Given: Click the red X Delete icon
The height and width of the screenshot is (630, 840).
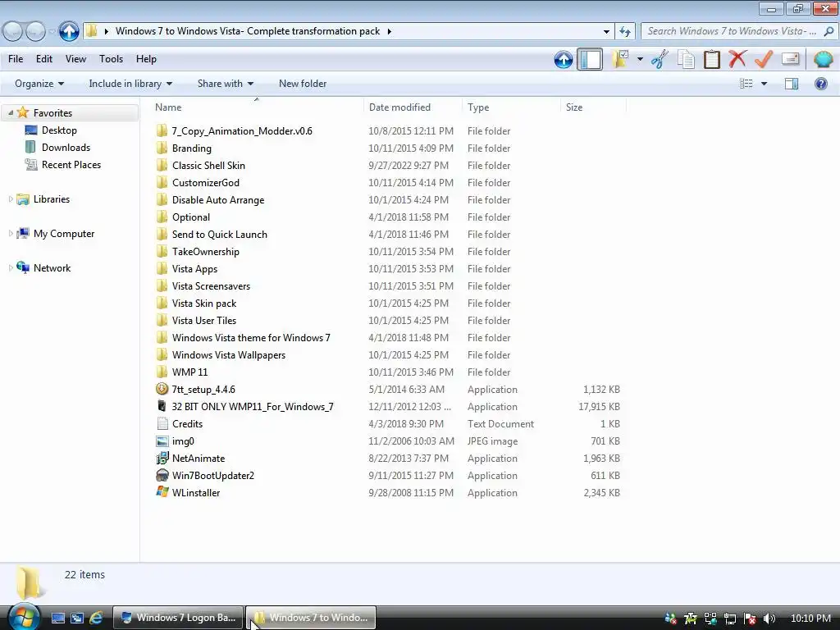Looking at the screenshot, I should click(737, 58).
